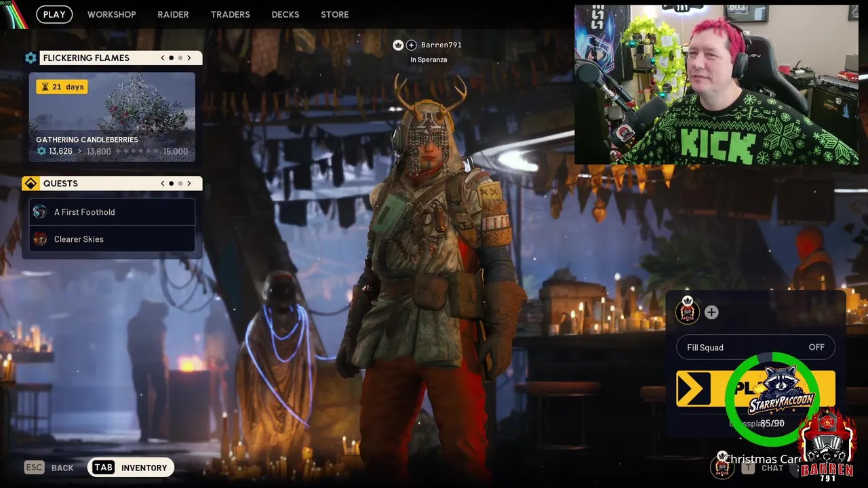Click the squad leader avatar icon
This screenshot has width=868, height=488.
pyautogui.click(x=687, y=311)
